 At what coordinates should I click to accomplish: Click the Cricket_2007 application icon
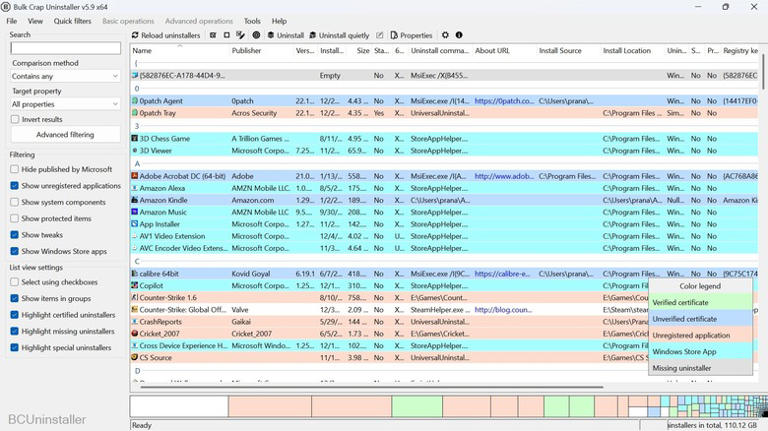pyautogui.click(x=134, y=334)
